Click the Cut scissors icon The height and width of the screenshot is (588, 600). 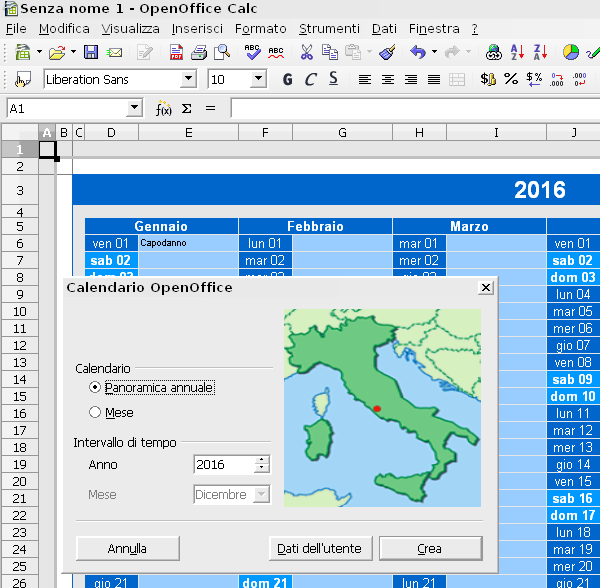[x=306, y=52]
